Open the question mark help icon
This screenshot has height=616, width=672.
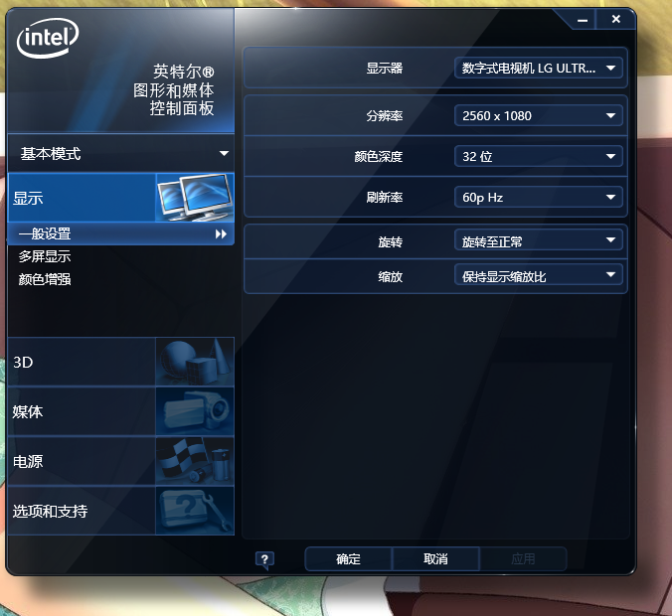click(x=264, y=559)
